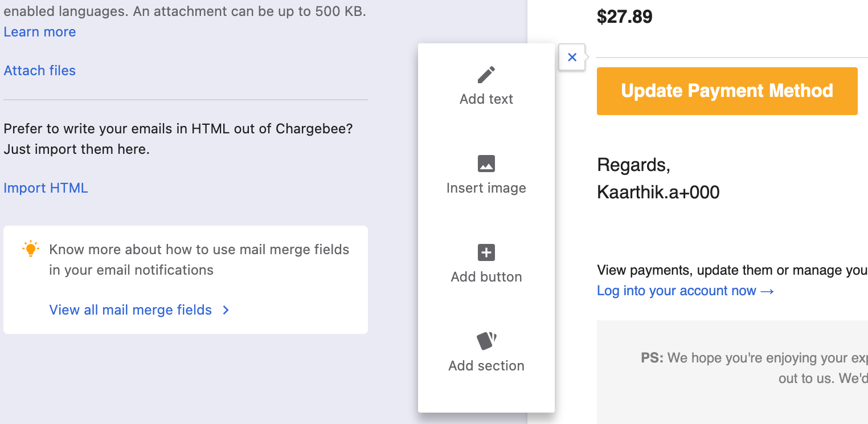Click the $27.89 amount in email preview
The image size is (868, 424).
[624, 17]
